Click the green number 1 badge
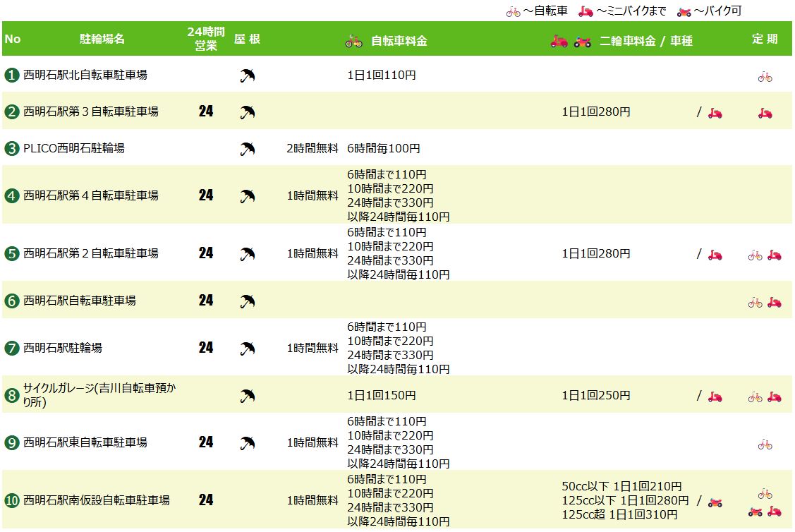The image size is (795, 532). (11, 75)
